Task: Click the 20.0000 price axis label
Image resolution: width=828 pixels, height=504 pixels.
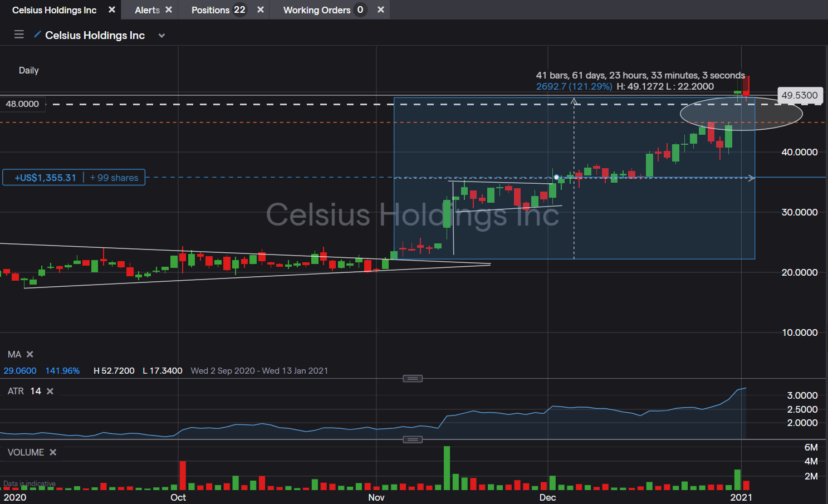Action: (800, 272)
